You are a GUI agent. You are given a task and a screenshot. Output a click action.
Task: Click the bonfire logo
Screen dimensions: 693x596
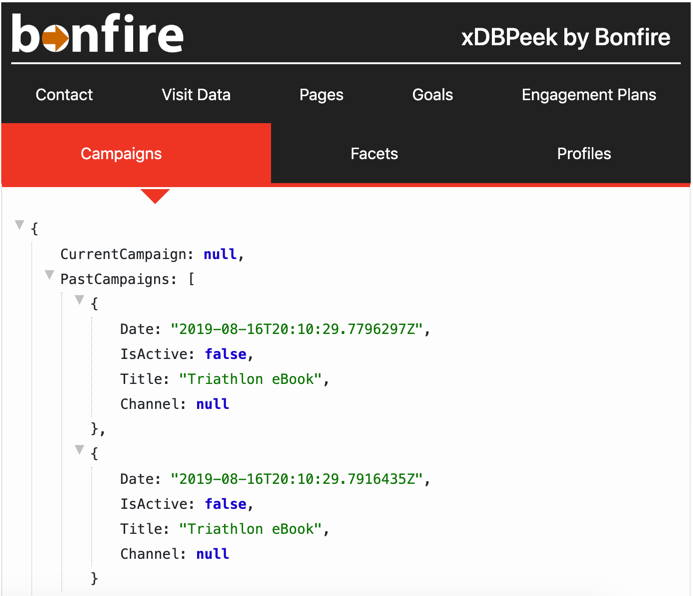[x=97, y=33]
